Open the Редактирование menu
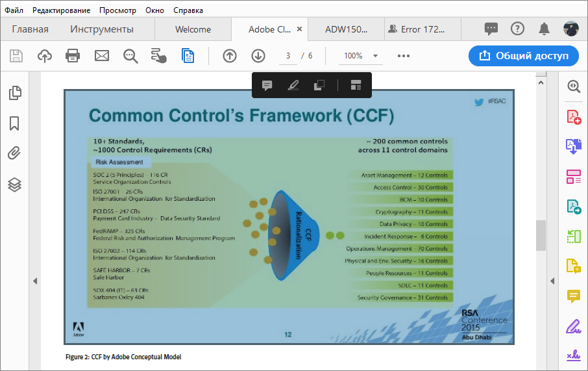 (x=61, y=10)
